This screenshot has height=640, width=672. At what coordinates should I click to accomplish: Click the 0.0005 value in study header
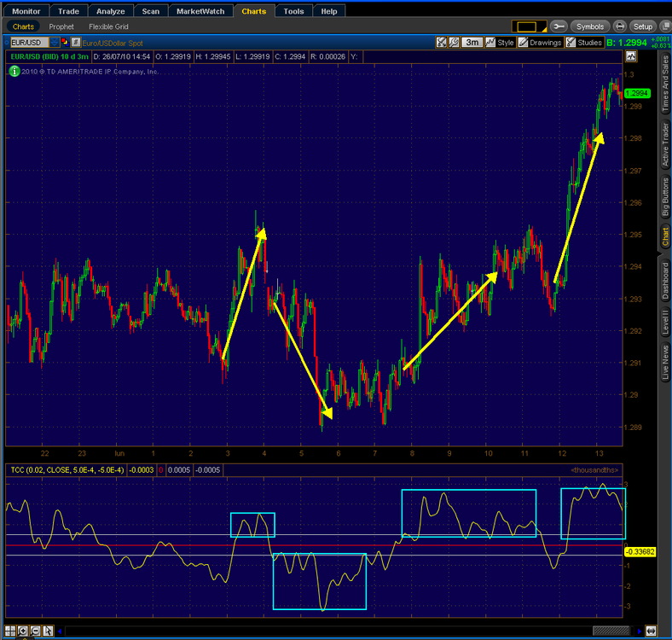179,470
